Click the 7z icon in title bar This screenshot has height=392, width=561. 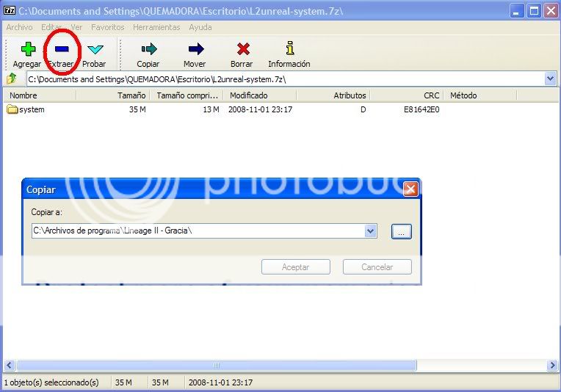pyautogui.click(x=9, y=10)
